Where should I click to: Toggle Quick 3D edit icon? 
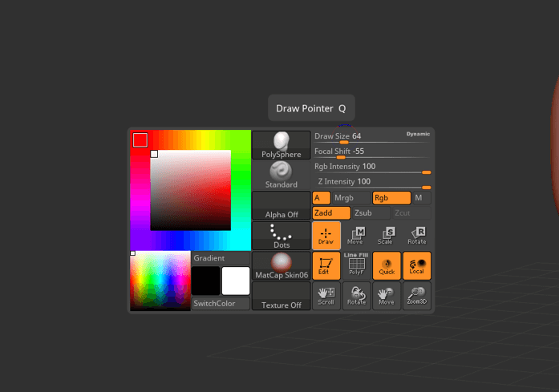point(387,265)
